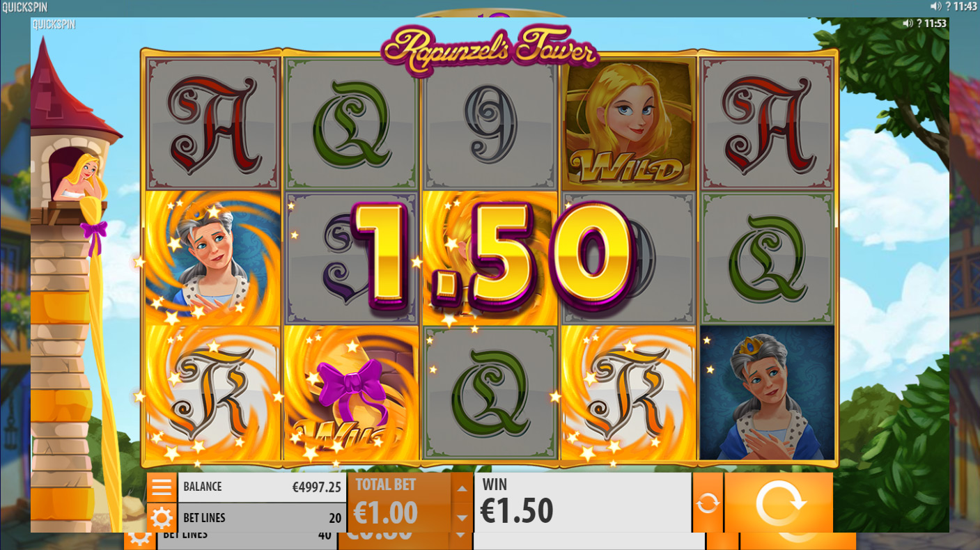Image resolution: width=980 pixels, height=550 pixels.
Task: Increase total bet with the up arrow
Action: pyautogui.click(x=462, y=488)
